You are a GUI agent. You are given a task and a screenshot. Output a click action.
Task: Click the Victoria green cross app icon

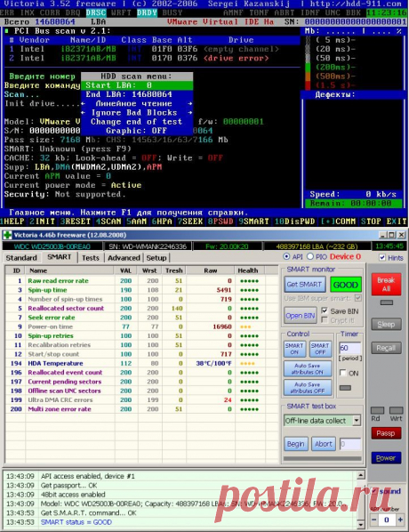(x=7, y=235)
